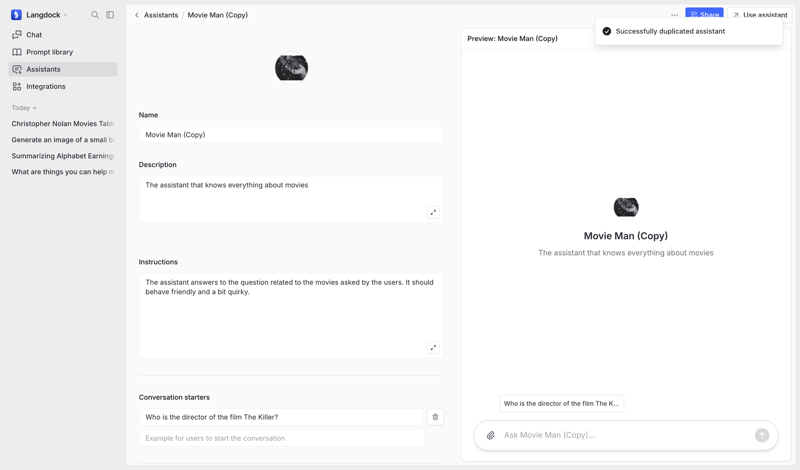The width and height of the screenshot is (800, 470).
Task: Click the Assistants icon in sidebar
Action: point(17,69)
